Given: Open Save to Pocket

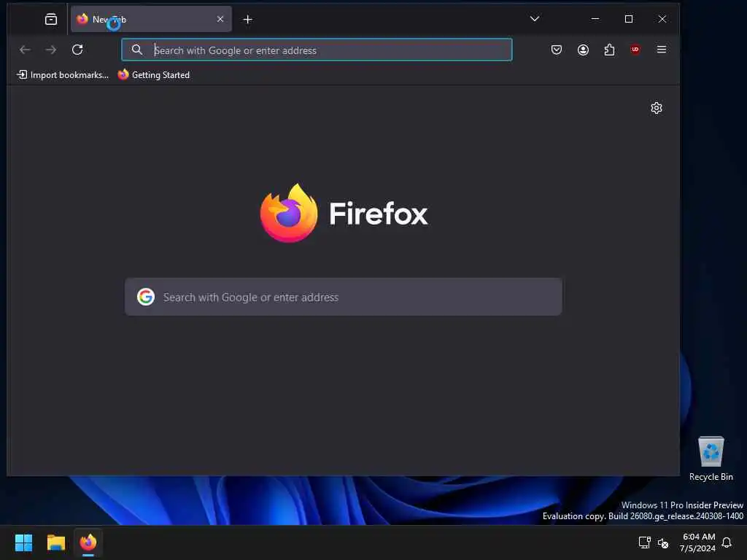Looking at the screenshot, I should coord(557,50).
